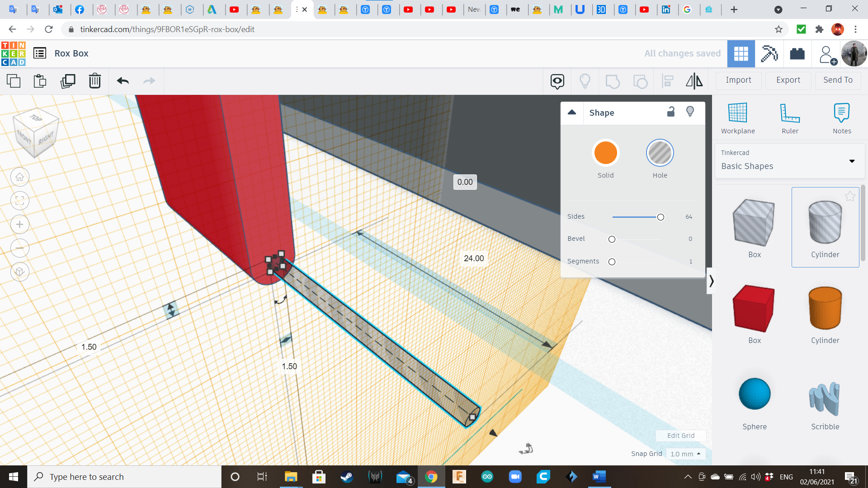Open the Basic Shapes library dropdown
This screenshot has height=488, width=868.
click(x=852, y=161)
